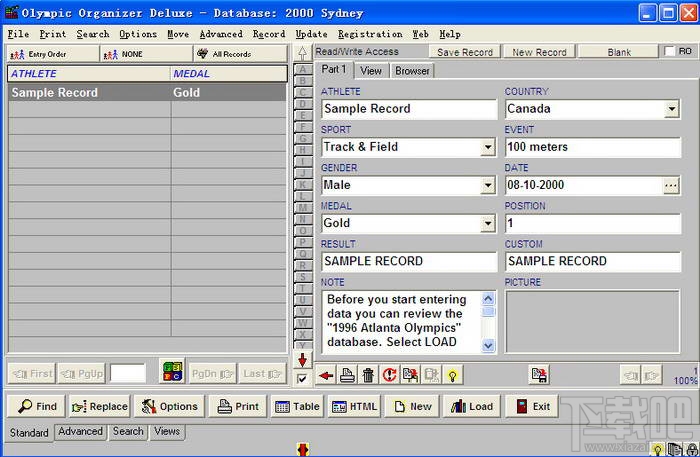
Task: Open the Registration menu
Action: [x=370, y=34]
